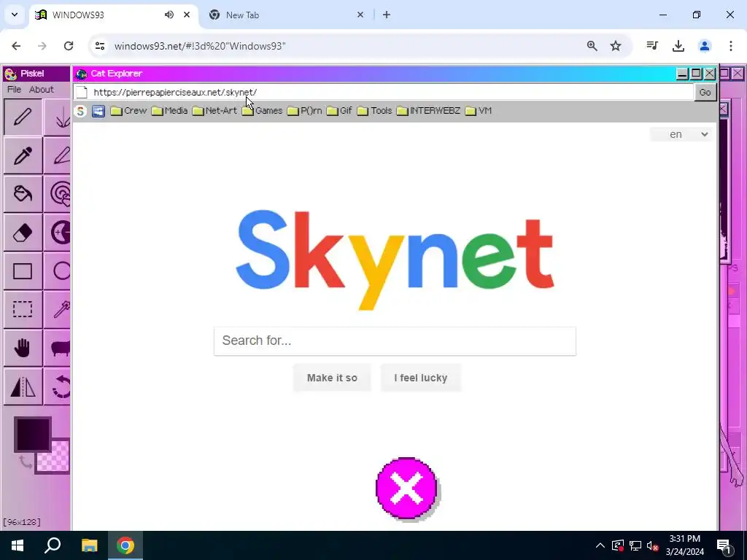Open the VM bookmarks folder

[x=479, y=111]
